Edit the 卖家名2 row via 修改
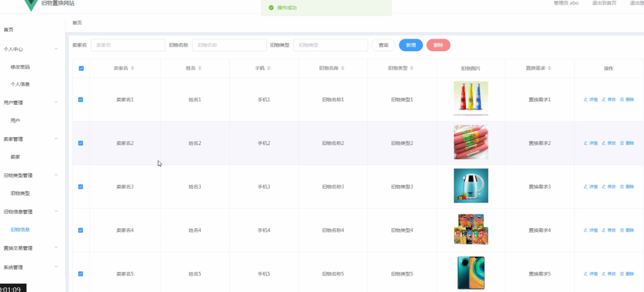 (609, 143)
